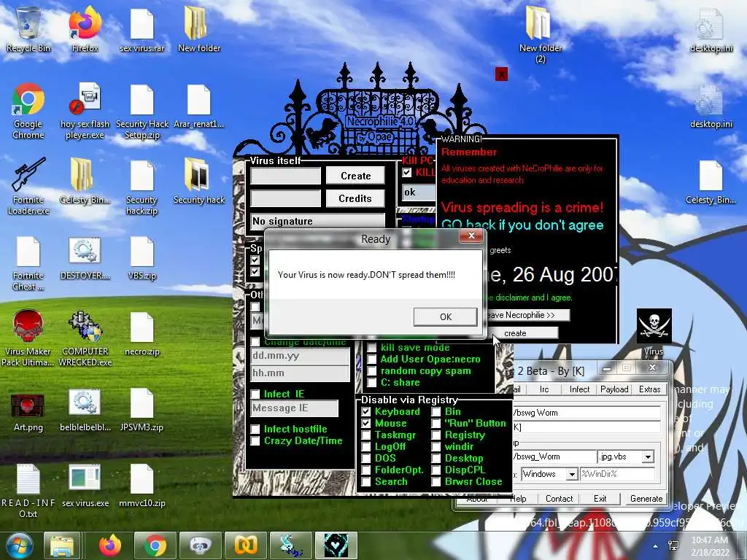Click the Generate button in worm generator
Viewport: 747px width, 560px height.
pyautogui.click(x=646, y=499)
